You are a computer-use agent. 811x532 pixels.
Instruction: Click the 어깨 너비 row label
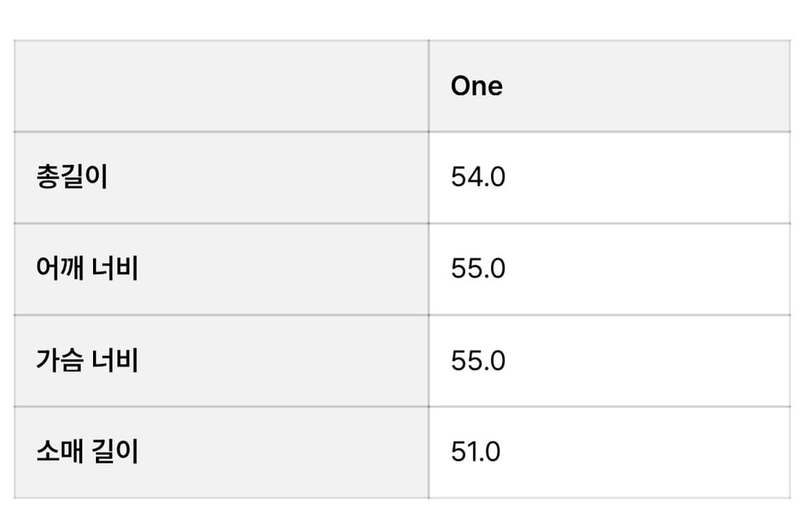point(87,268)
